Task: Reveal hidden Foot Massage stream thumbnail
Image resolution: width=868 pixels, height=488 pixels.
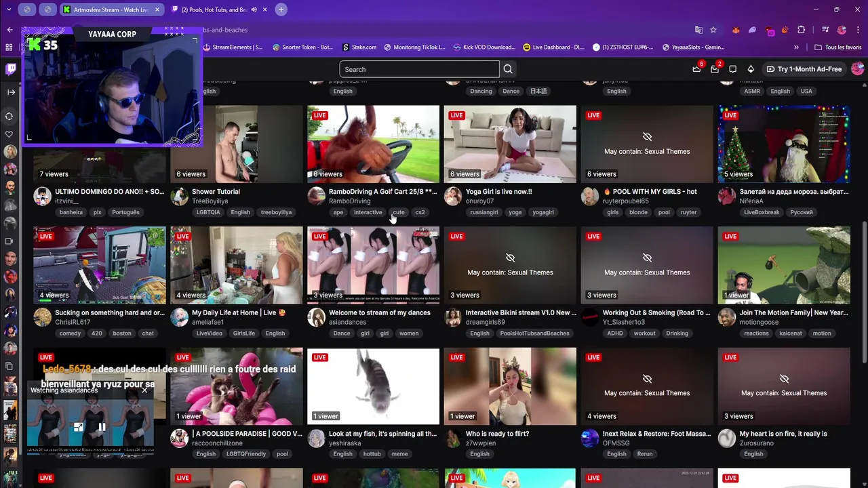Action: coord(647,386)
